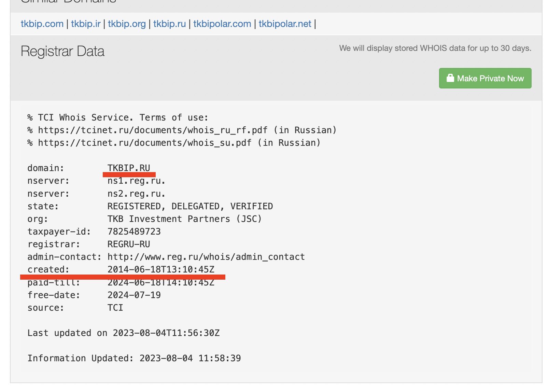Click the source: field label
Screen dimensions: 549x392
click(46, 308)
